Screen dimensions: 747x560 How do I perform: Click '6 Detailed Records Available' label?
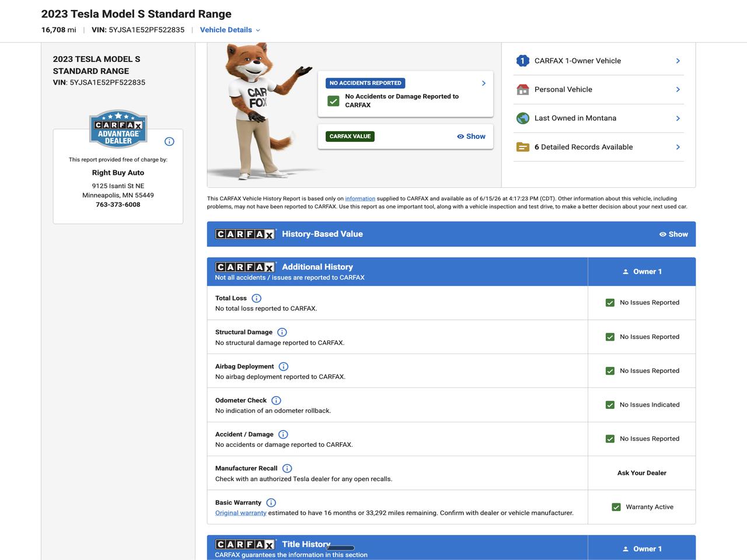pos(584,147)
